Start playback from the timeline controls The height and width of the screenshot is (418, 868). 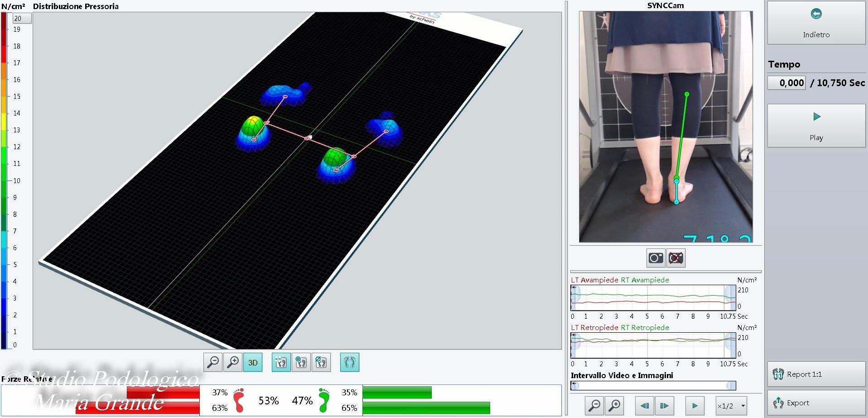[695, 406]
